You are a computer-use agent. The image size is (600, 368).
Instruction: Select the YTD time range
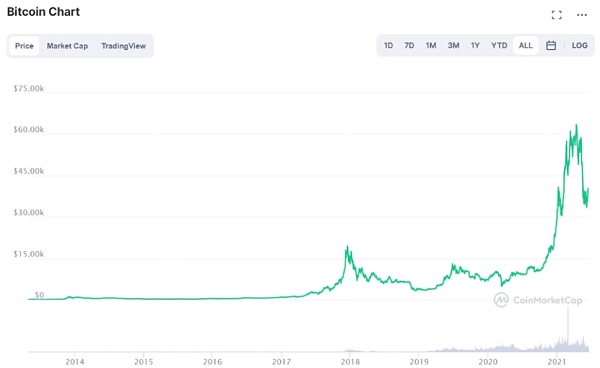499,46
